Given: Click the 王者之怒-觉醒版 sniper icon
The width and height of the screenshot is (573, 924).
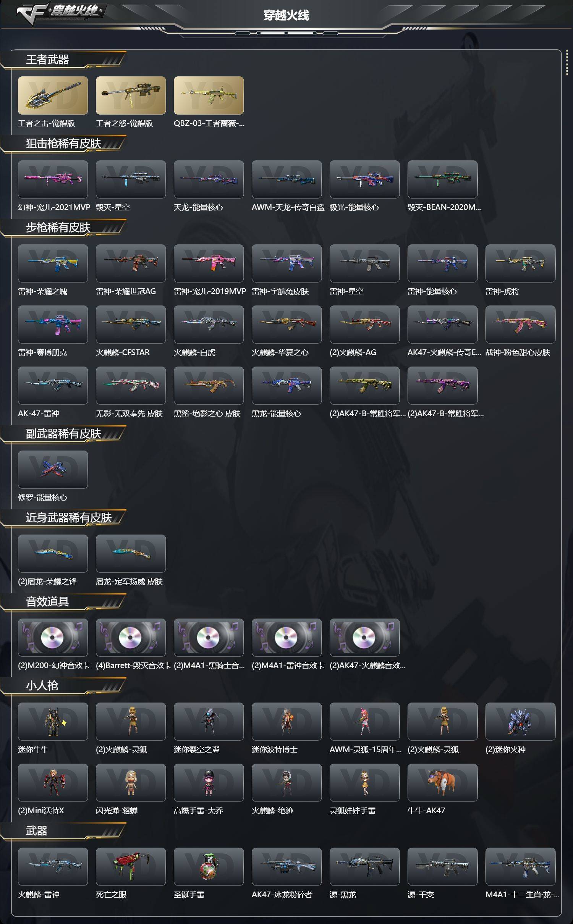Looking at the screenshot, I should 131,95.
